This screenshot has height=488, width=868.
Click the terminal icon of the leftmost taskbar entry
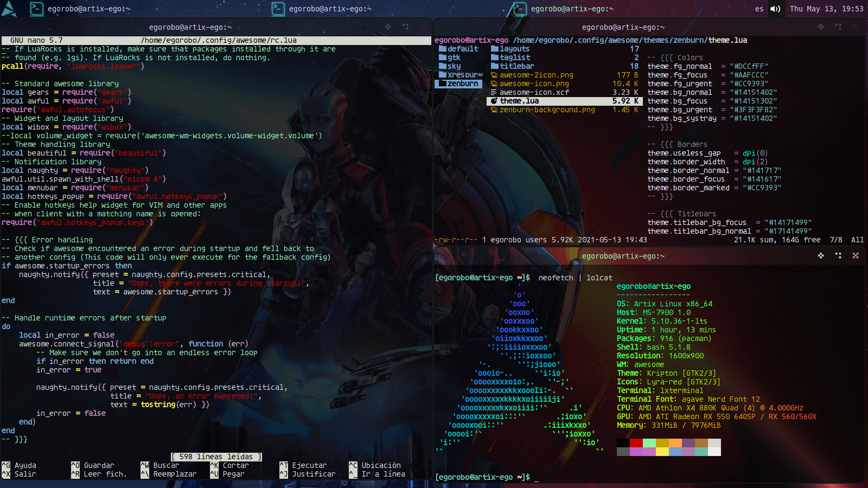point(36,9)
